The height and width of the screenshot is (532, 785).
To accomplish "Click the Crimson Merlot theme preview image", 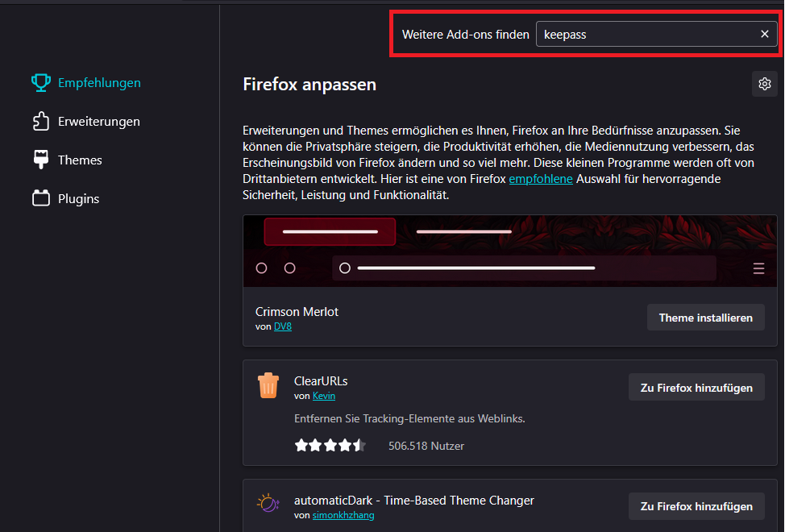I will [x=509, y=251].
